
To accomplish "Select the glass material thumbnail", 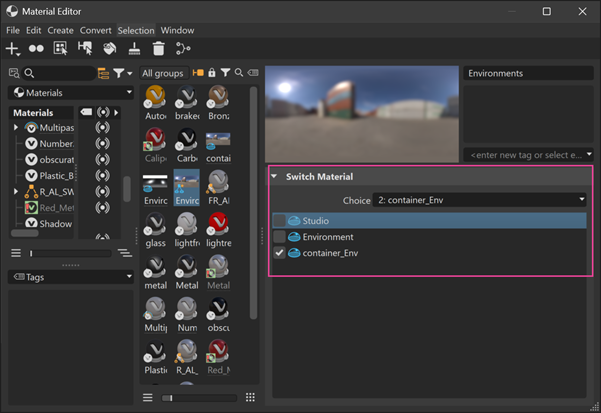I will tap(155, 230).
